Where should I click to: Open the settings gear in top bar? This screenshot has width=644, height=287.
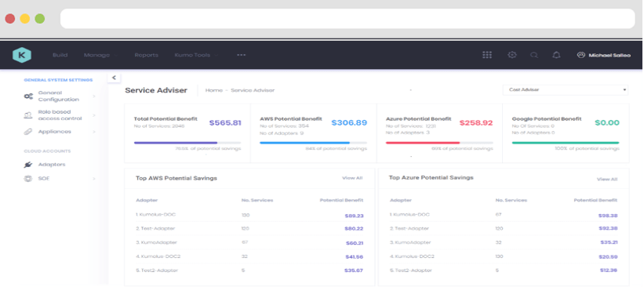click(511, 55)
